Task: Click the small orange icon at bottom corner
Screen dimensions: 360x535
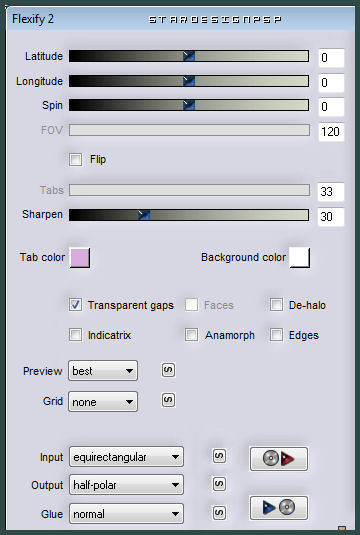Action: pos(342,529)
